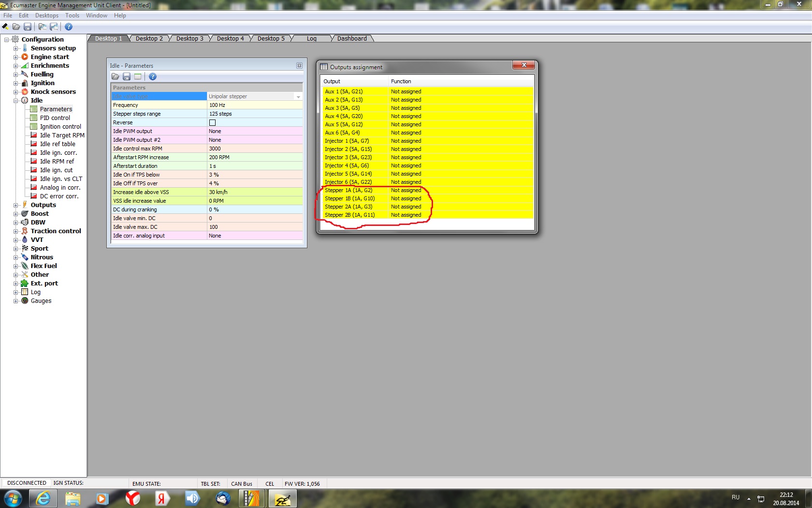Click the save project disk icon in the main toolbar
This screenshot has width=812, height=508.
tap(28, 27)
